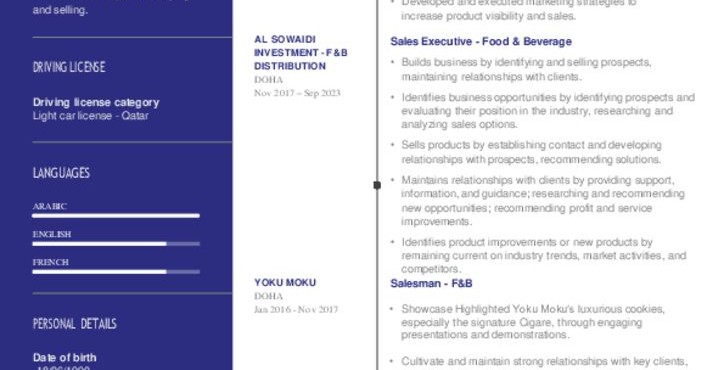Click the French language proficiency bar

click(x=116, y=272)
